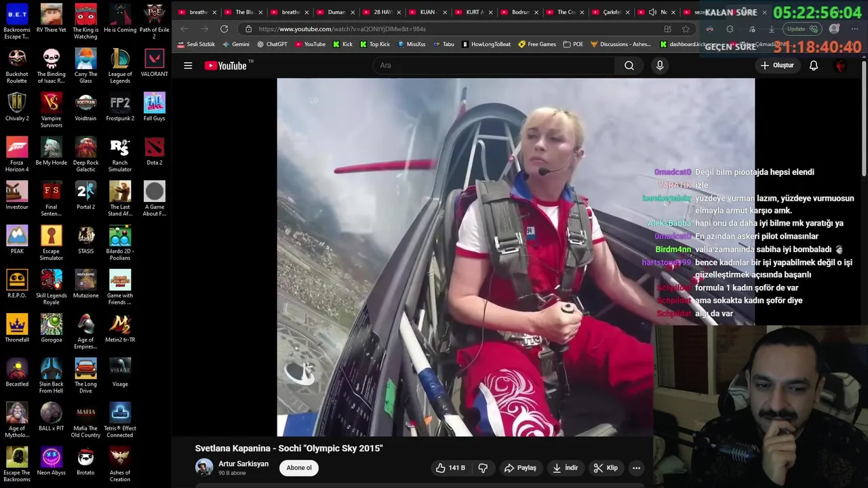Reload the page in the browser
The height and width of the screenshot is (488, 868).
coord(224,29)
